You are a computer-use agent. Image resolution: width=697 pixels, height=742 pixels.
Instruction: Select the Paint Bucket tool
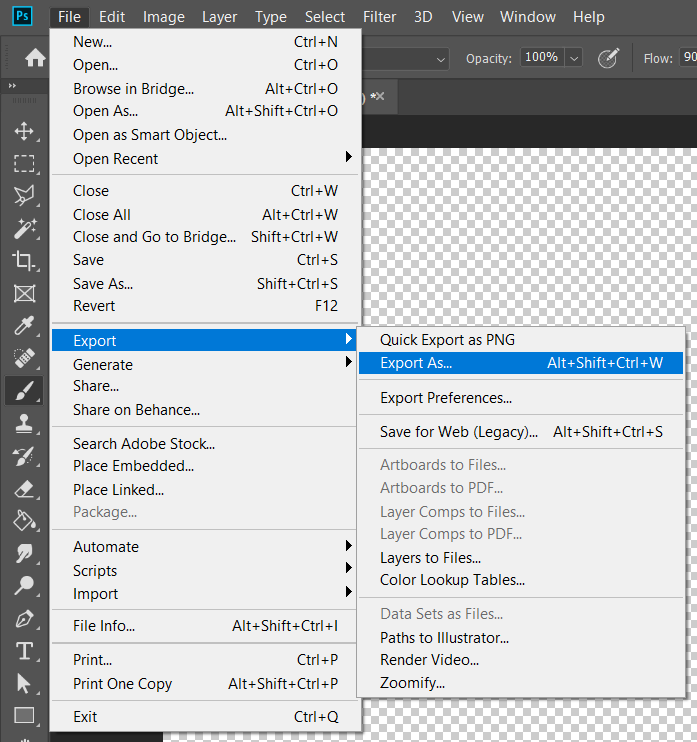24,521
